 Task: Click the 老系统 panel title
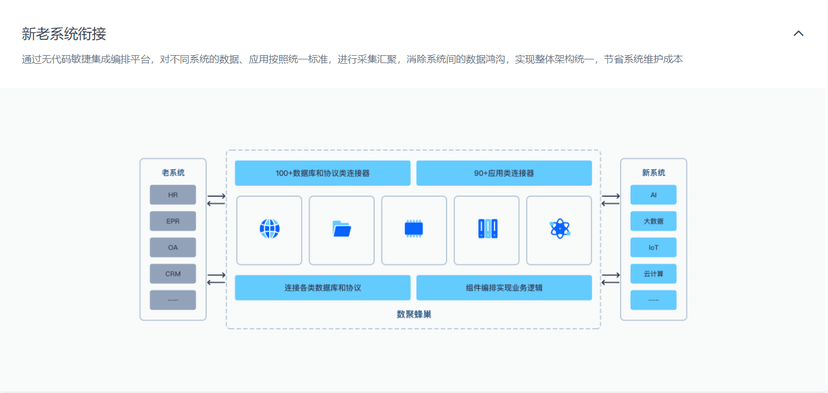click(173, 173)
